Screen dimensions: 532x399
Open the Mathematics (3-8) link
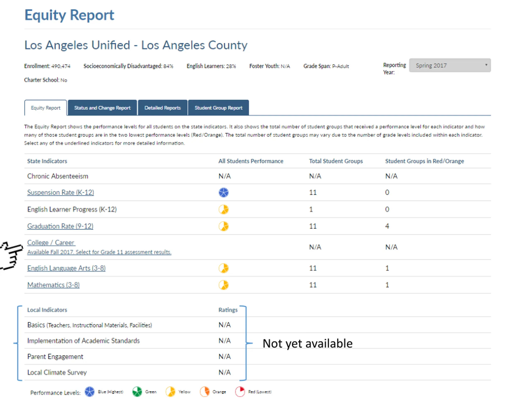click(53, 285)
